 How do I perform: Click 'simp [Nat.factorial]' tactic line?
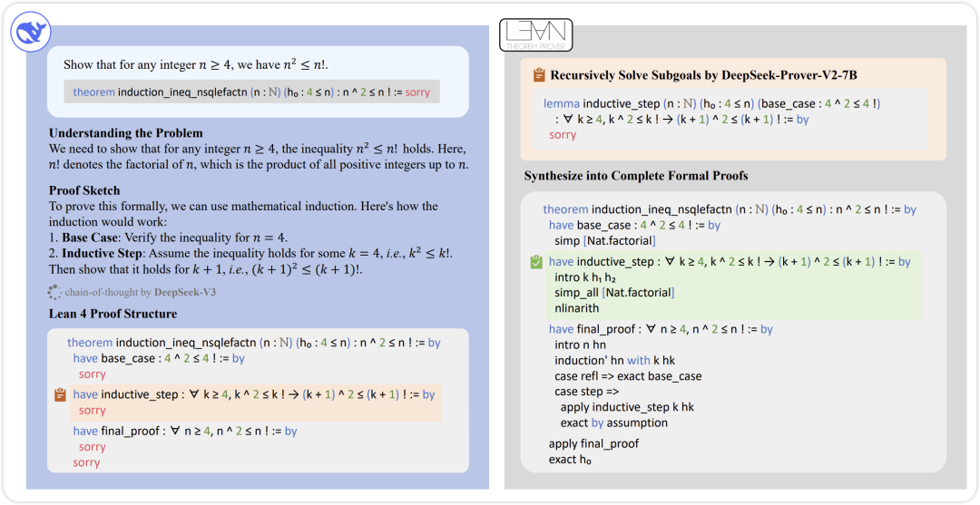[605, 241]
